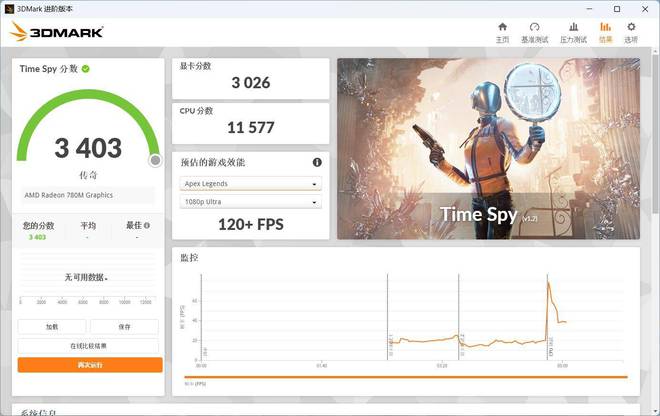This screenshot has width=660, height=416.
Task: Click the CPU test marker line near the FPS spike
Action: pyautogui.click(x=548, y=317)
